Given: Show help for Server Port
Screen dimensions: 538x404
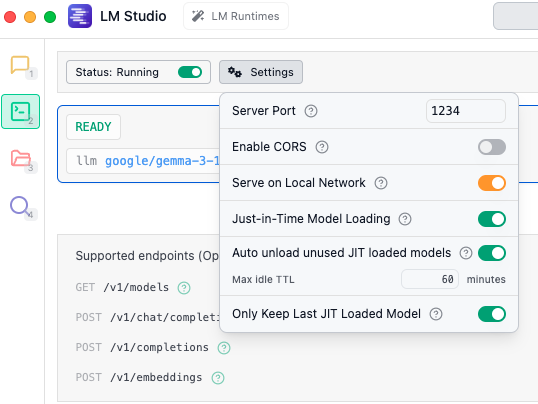Looking at the screenshot, I should [311, 111].
